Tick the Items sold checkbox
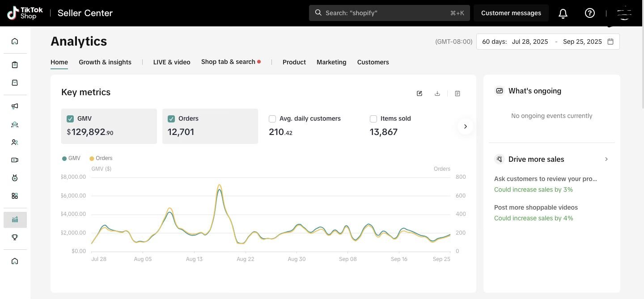The height and width of the screenshot is (299, 644). tap(373, 119)
